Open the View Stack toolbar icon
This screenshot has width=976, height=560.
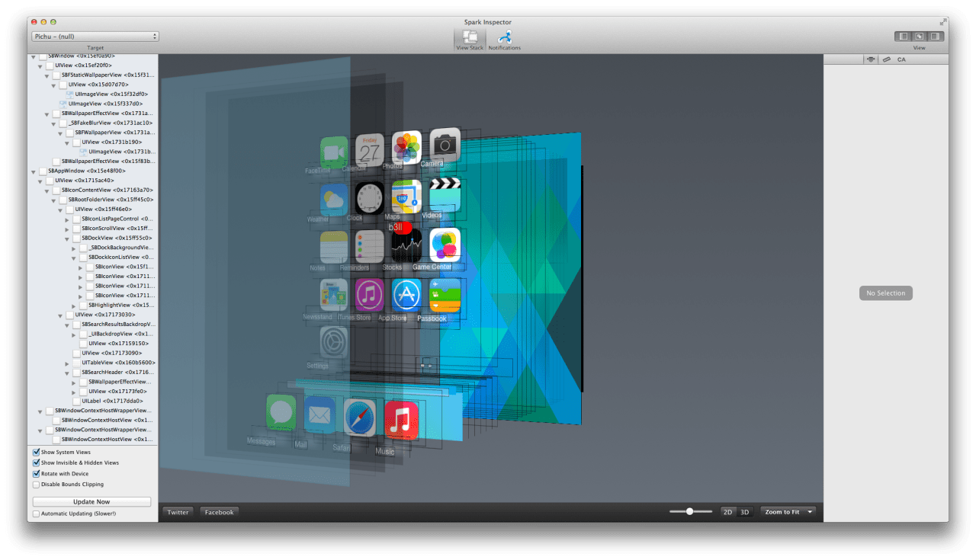tap(470, 37)
